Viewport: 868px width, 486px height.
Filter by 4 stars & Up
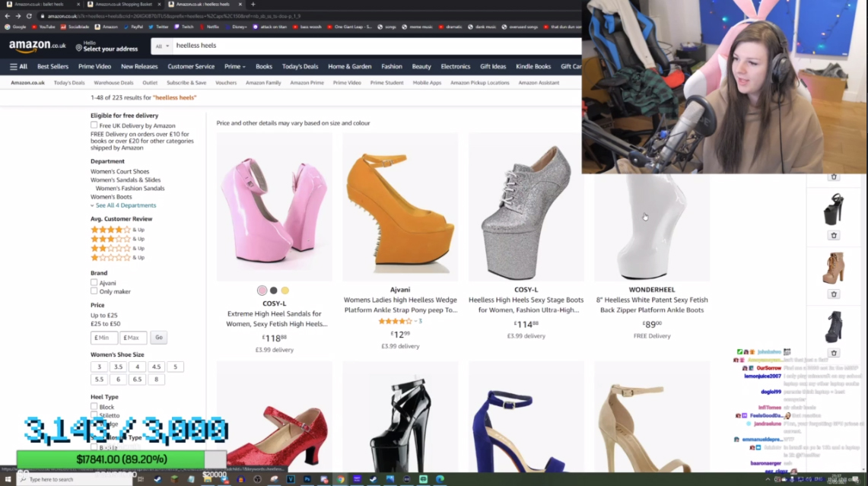pyautogui.click(x=117, y=230)
